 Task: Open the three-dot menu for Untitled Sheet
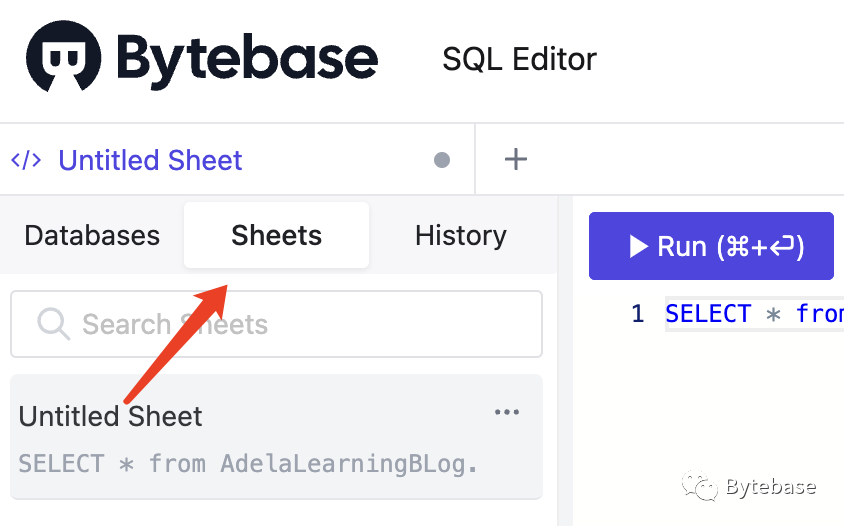[507, 413]
